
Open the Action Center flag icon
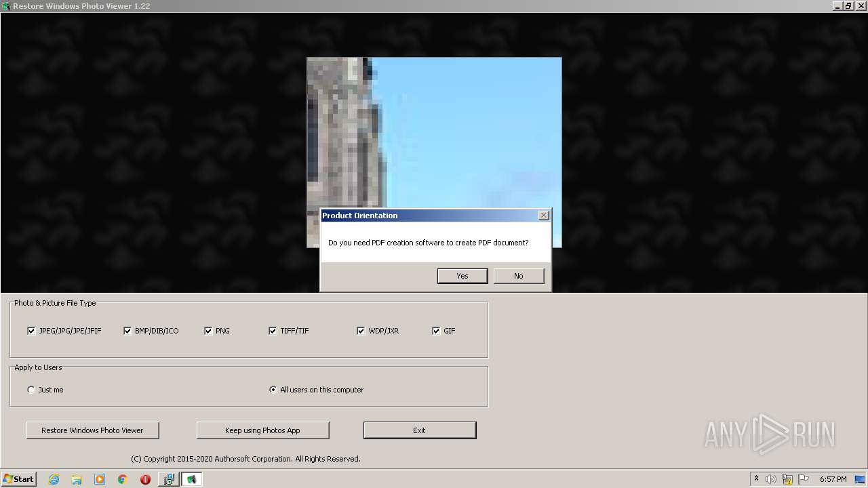[804, 479]
